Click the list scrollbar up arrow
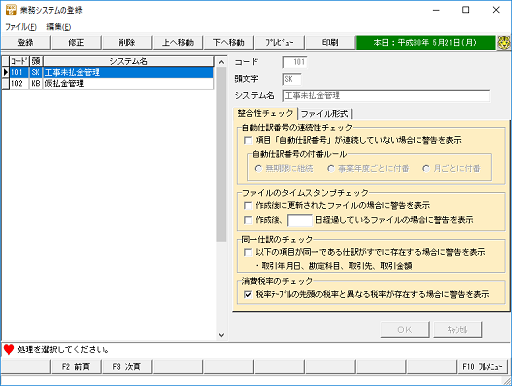The width and height of the screenshot is (512, 386). click(x=221, y=62)
